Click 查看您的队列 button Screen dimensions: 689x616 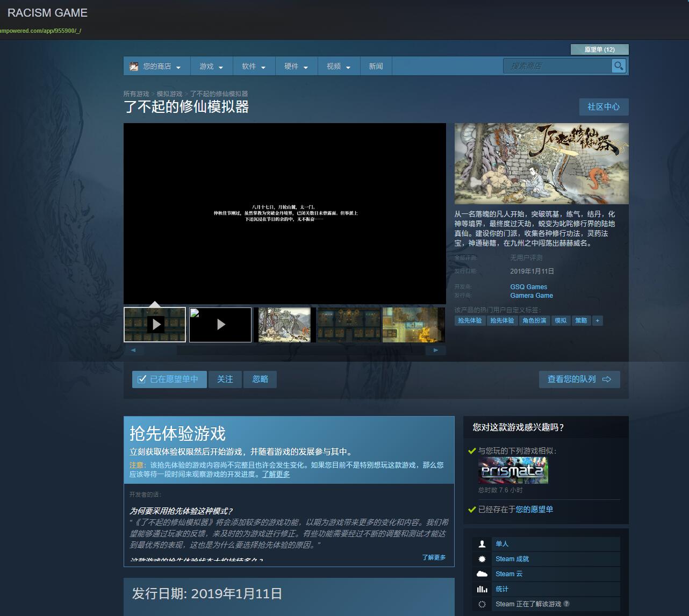(579, 379)
